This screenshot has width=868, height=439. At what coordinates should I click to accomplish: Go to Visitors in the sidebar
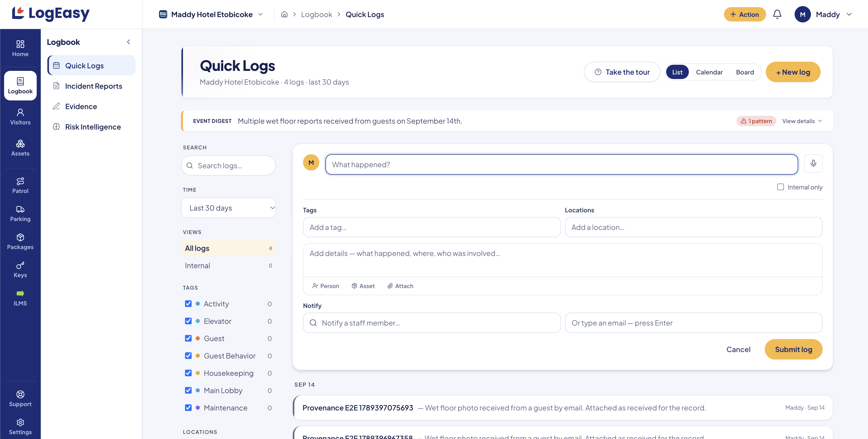click(20, 117)
